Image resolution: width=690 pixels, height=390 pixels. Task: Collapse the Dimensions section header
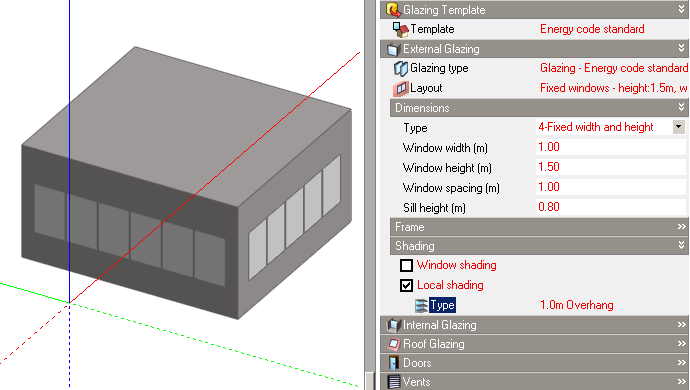[x=682, y=107]
